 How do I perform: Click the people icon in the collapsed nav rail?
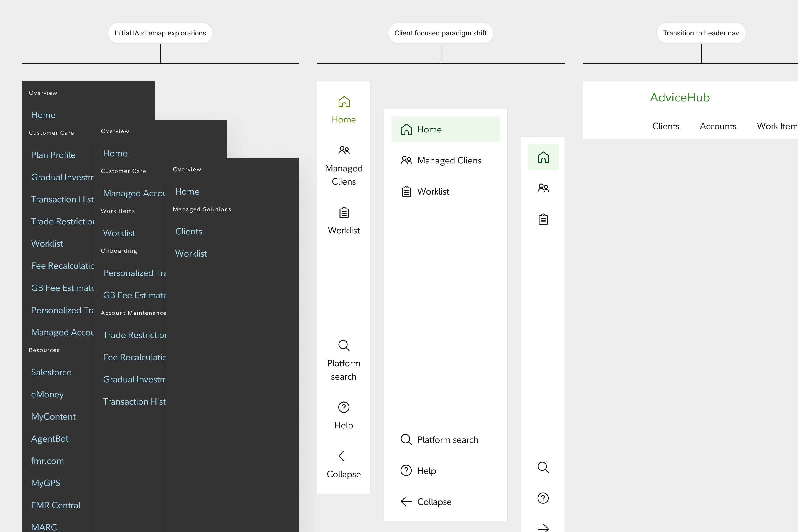point(543,188)
